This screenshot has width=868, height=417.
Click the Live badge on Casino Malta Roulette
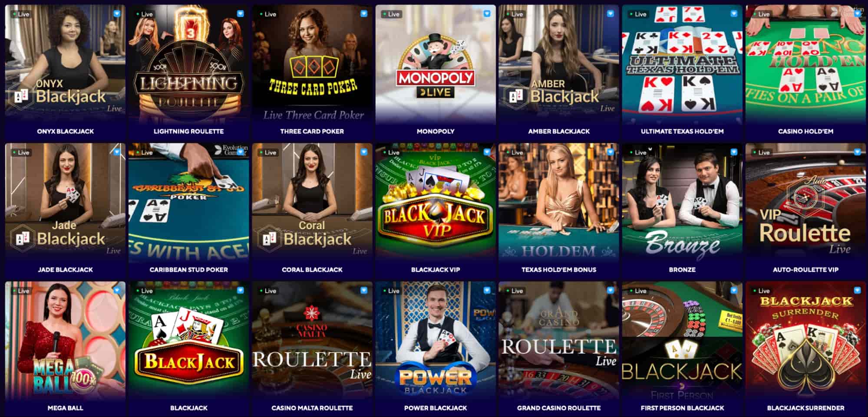coord(267,291)
